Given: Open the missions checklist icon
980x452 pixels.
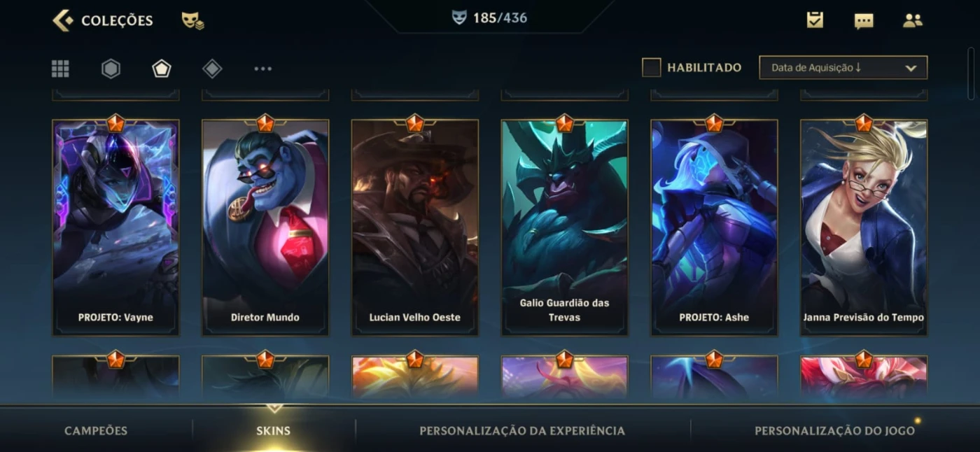Looking at the screenshot, I should 815,20.
